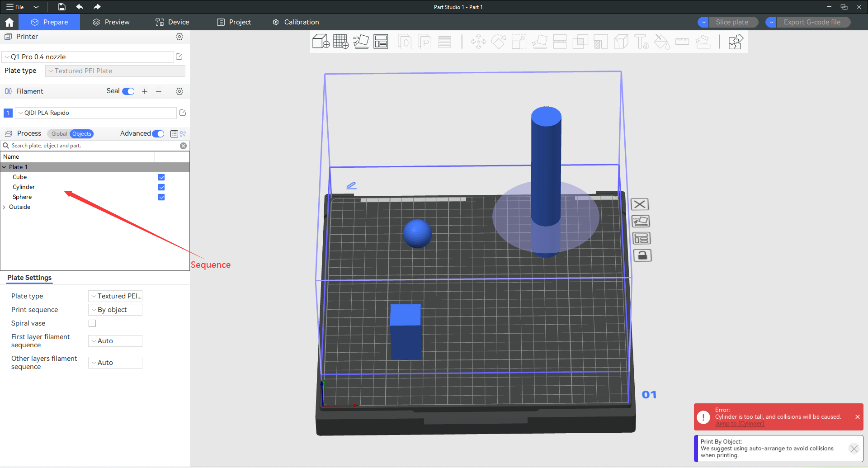Click the search plate and object field
Screen dimensions: 868x468
pyautogui.click(x=93, y=146)
